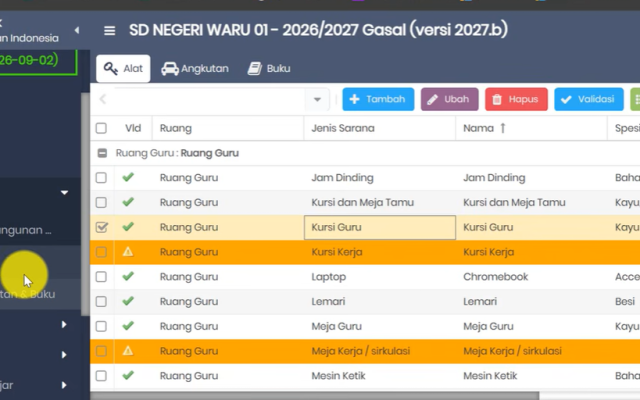This screenshot has width=640, height=400.
Task: Click the Vld column header
Action: tap(133, 128)
